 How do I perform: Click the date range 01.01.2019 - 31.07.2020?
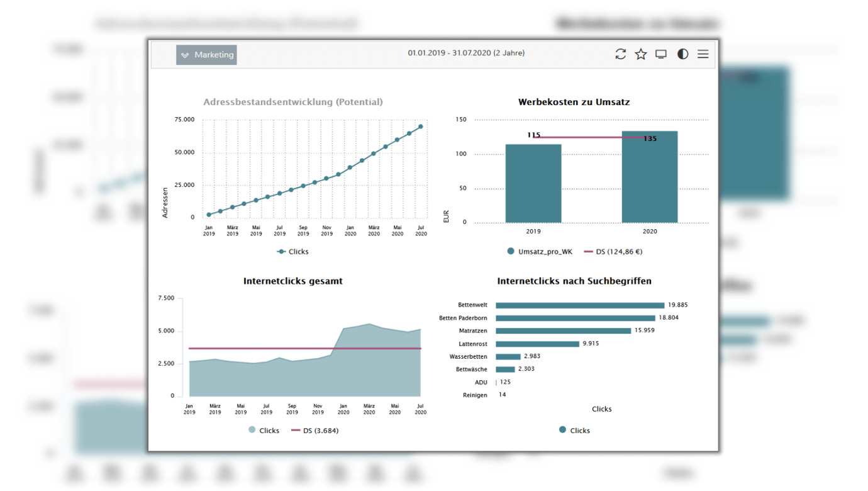465,53
